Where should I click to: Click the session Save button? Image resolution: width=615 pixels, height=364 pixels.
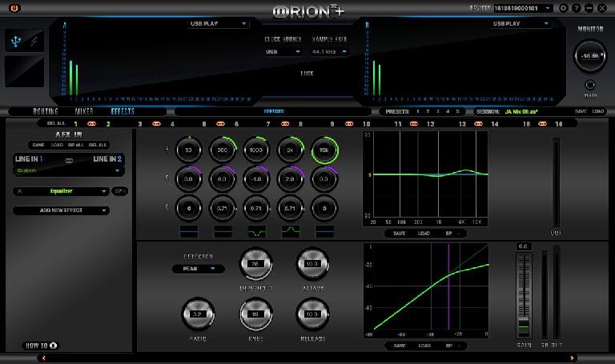[581, 112]
